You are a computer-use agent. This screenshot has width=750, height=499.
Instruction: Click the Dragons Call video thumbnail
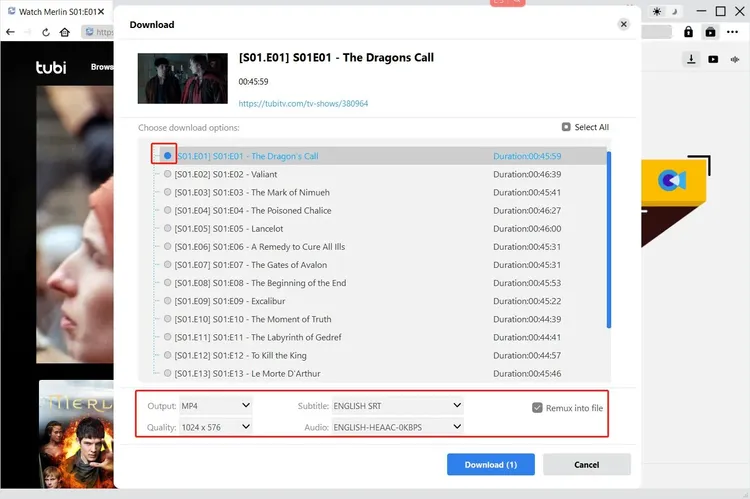[x=182, y=79]
